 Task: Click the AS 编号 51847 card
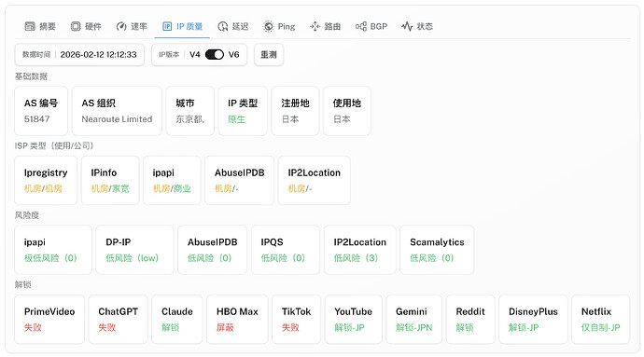(x=41, y=111)
